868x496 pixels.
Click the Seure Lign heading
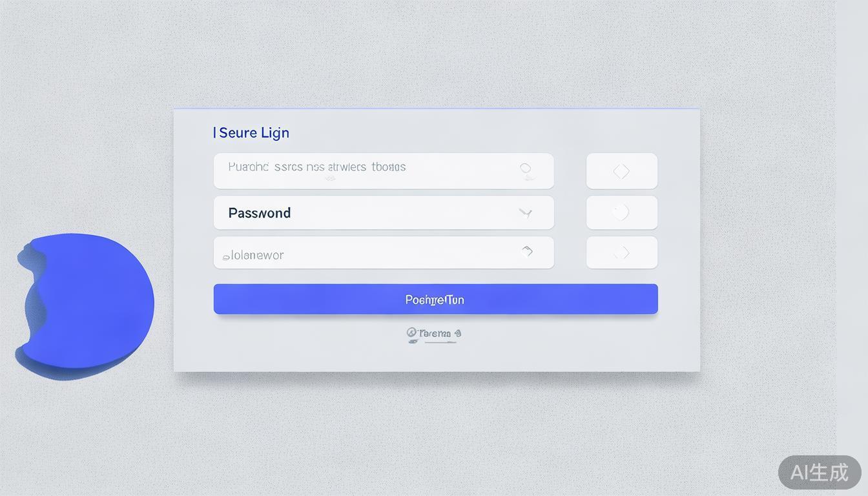click(x=251, y=133)
